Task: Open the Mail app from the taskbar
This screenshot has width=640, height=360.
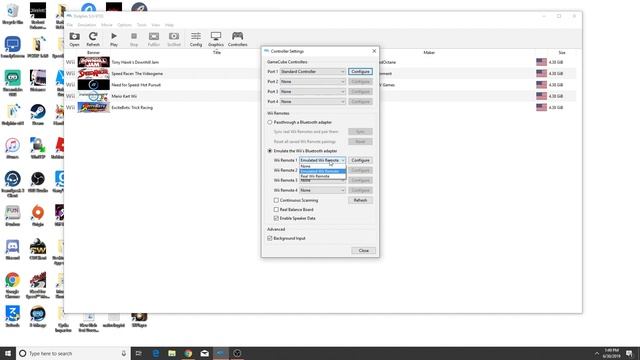Action: click(204, 353)
